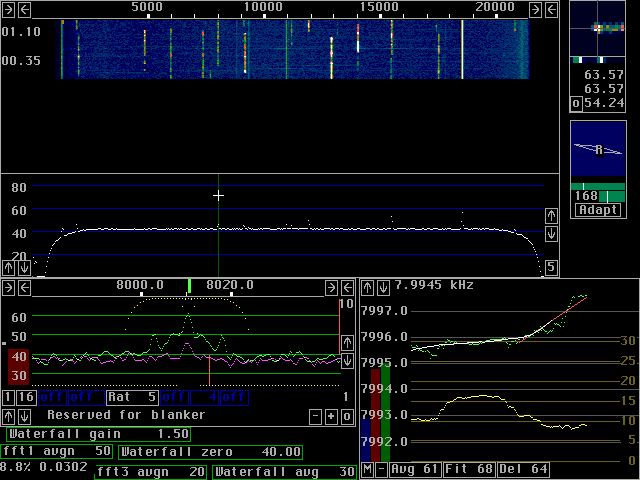Click the left-arrow at the waterfall scale's right end
Screen dimensions: 640x480
click(551, 9)
